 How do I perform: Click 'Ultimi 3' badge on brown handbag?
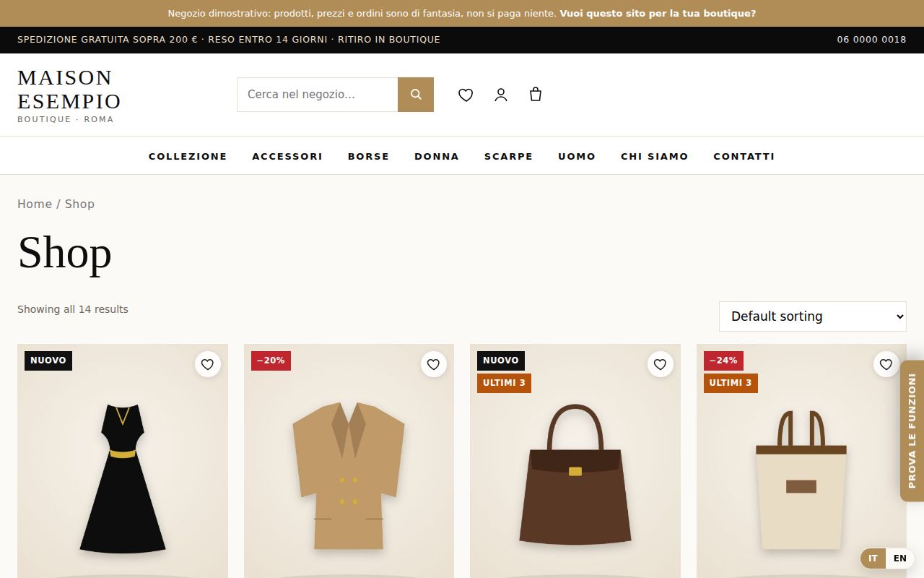(x=504, y=383)
